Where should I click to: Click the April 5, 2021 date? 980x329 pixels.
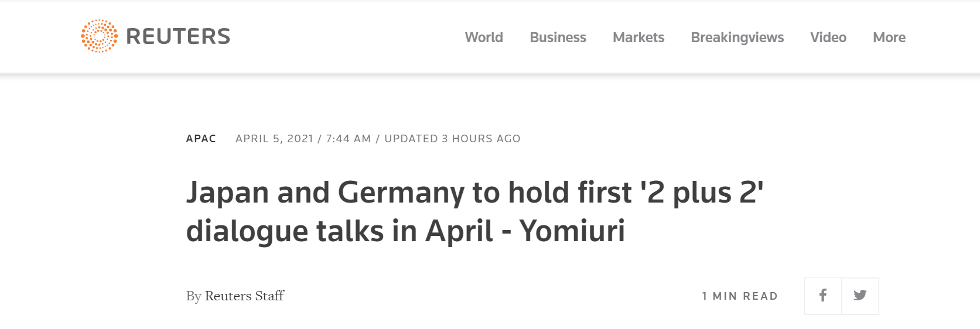[274, 139]
